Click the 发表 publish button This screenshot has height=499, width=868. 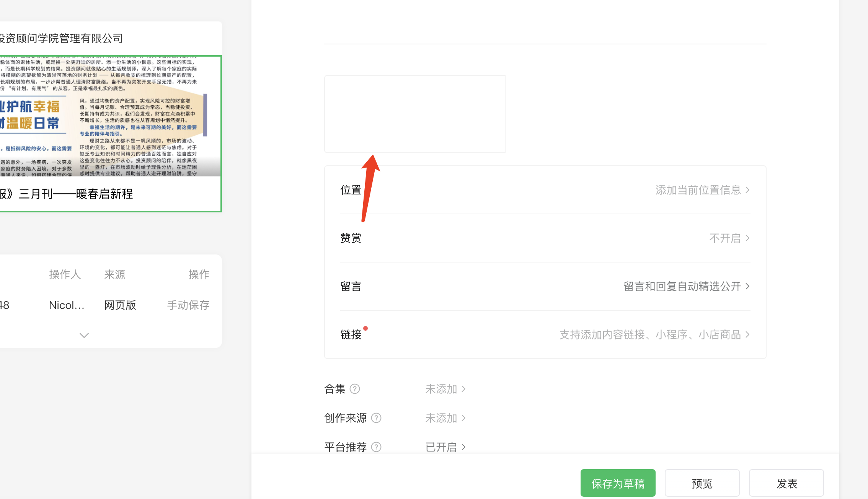click(x=786, y=483)
